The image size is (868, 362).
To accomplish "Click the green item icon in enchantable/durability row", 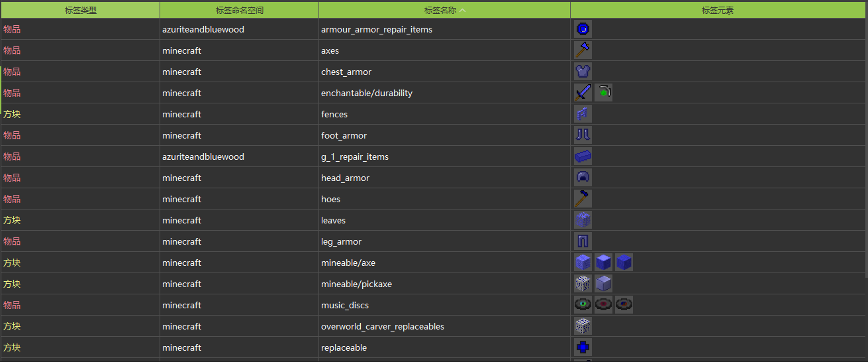I will click(603, 93).
